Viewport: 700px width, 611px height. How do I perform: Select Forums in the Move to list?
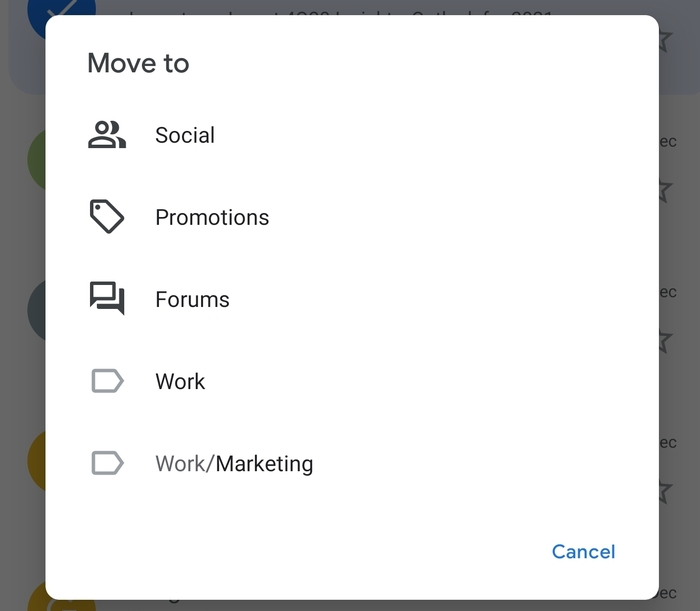tap(192, 299)
